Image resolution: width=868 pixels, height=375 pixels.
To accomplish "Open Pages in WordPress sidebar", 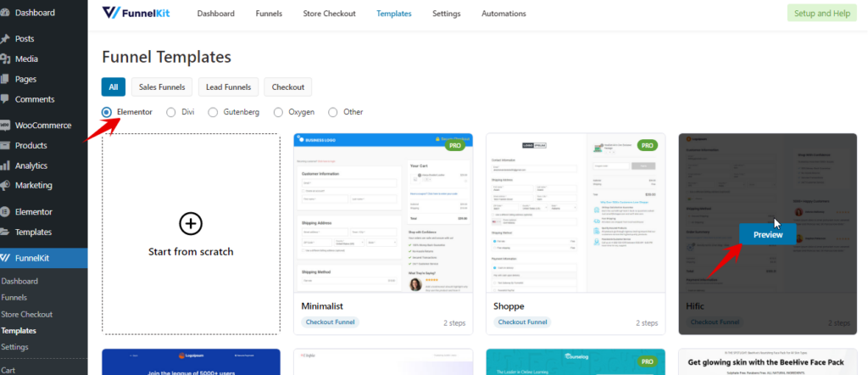I will pyautogui.click(x=25, y=79).
